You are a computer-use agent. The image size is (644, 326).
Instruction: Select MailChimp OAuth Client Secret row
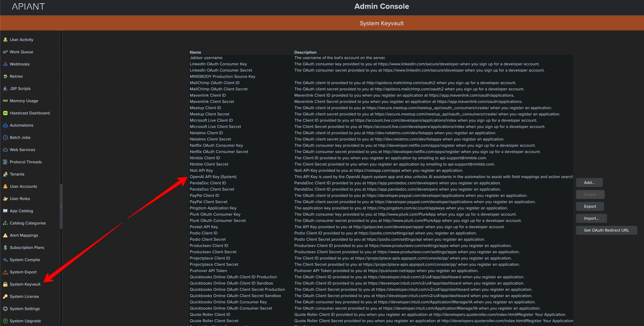381,89
